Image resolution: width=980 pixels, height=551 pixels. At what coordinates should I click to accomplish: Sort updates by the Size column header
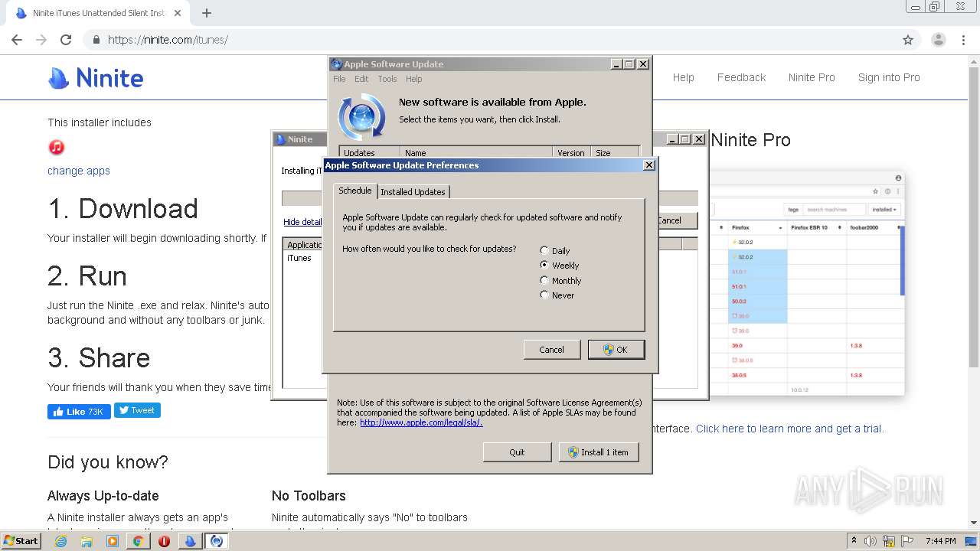coord(615,152)
